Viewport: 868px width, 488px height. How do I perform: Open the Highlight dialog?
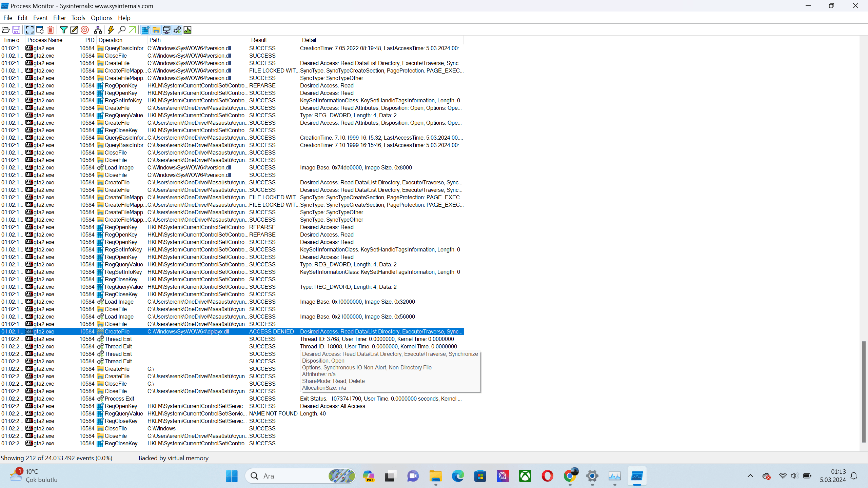coord(74,30)
